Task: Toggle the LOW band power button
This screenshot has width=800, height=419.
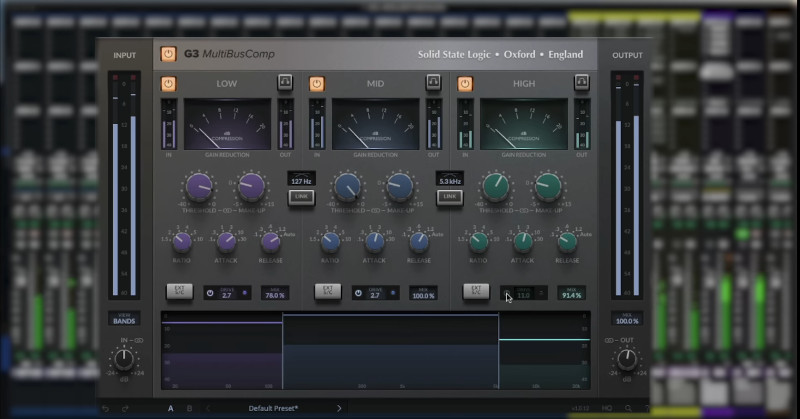Action: [168, 84]
